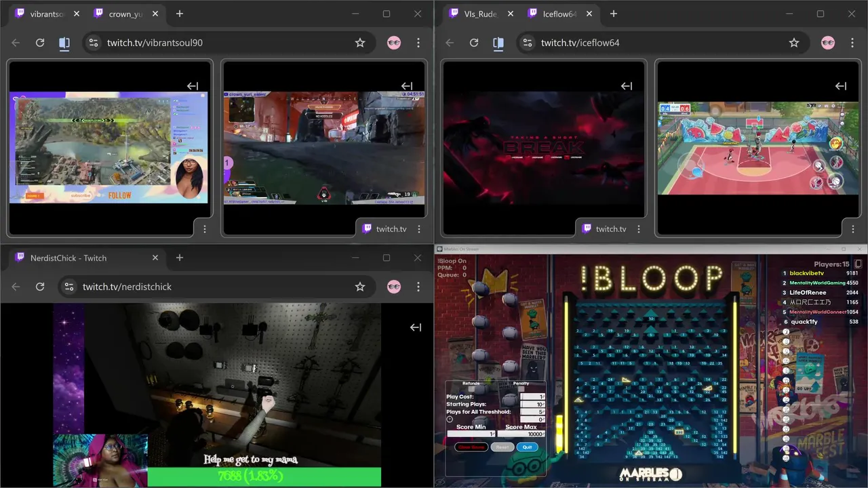Screen dimensions: 868x488
Task: Open three-dot menu under basketball stream pane
Action: pos(853,229)
